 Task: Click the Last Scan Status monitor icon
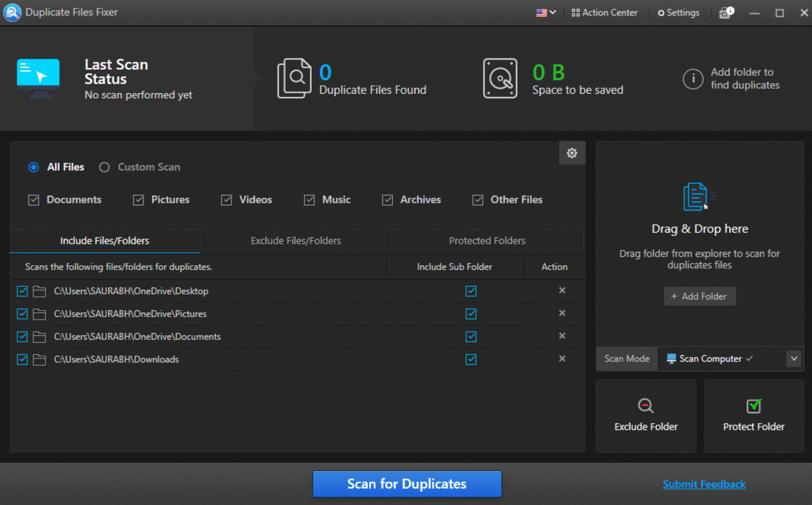(x=38, y=78)
